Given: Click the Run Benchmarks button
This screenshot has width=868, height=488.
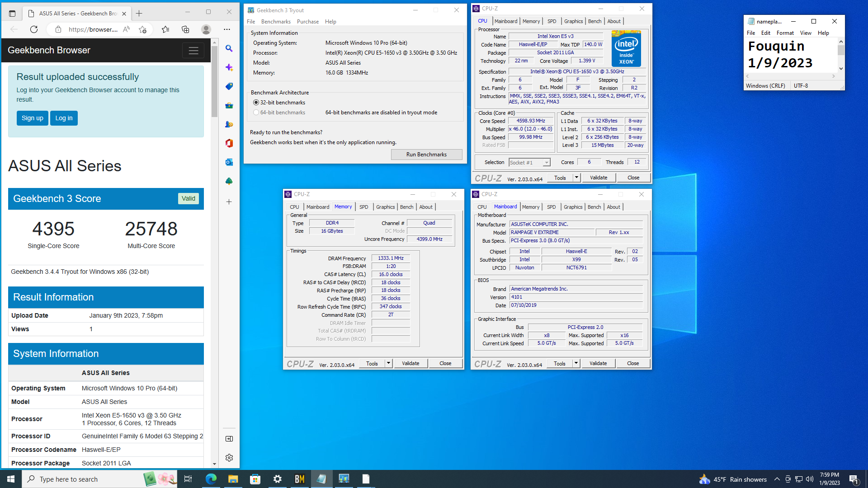Looking at the screenshot, I should click(426, 155).
